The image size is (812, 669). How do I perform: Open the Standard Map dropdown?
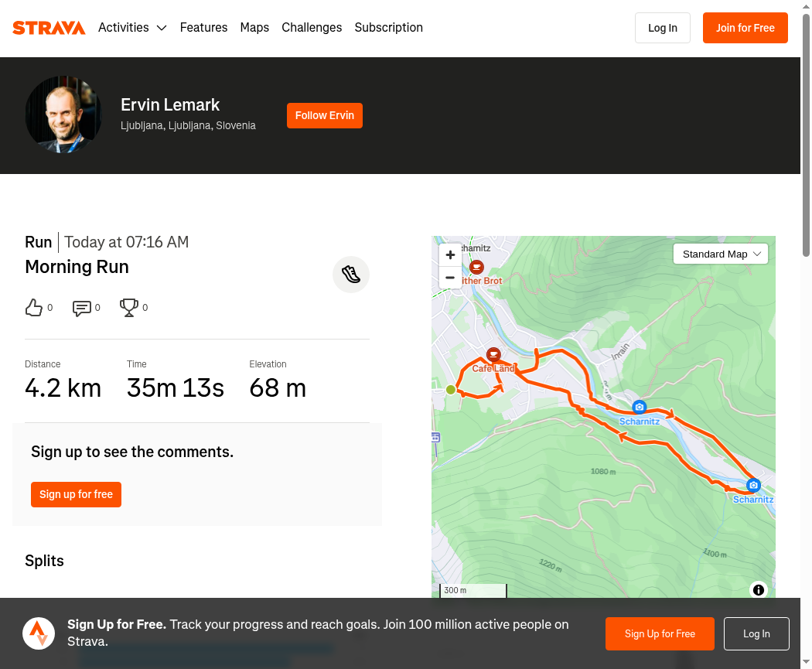(x=720, y=254)
